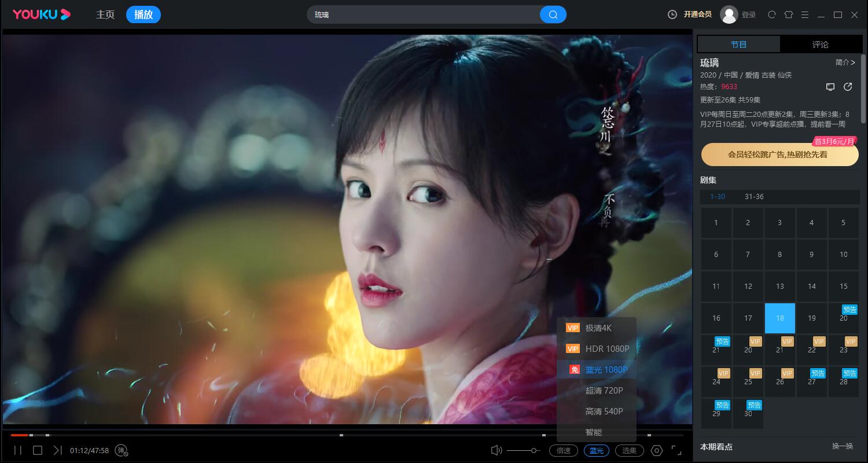This screenshot has height=463, width=868.
Task: Open preview episode 27
Action: (x=811, y=382)
